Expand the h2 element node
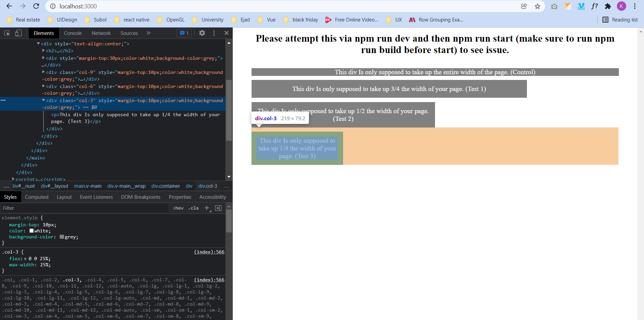Viewport: 644px width, 320px height. [43, 51]
